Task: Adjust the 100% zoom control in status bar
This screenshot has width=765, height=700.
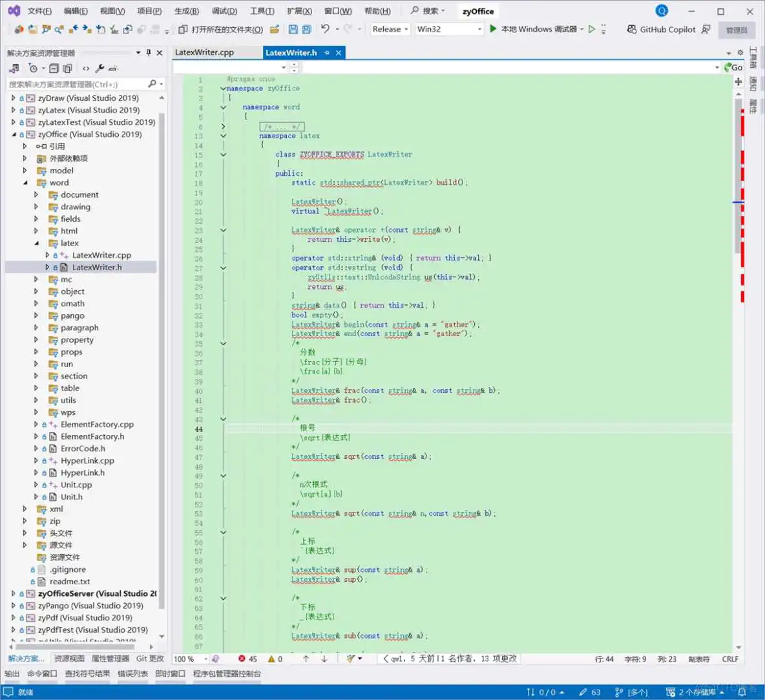Action: (x=186, y=659)
